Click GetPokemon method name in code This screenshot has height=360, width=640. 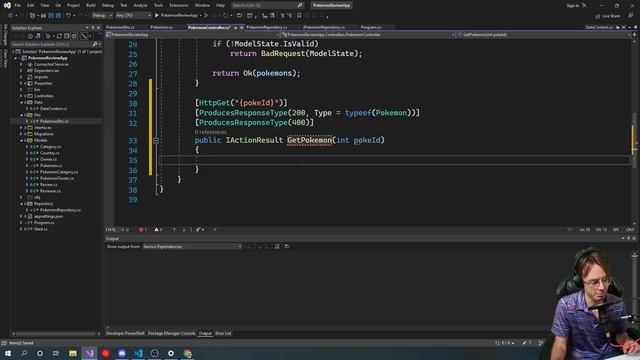[309, 140]
